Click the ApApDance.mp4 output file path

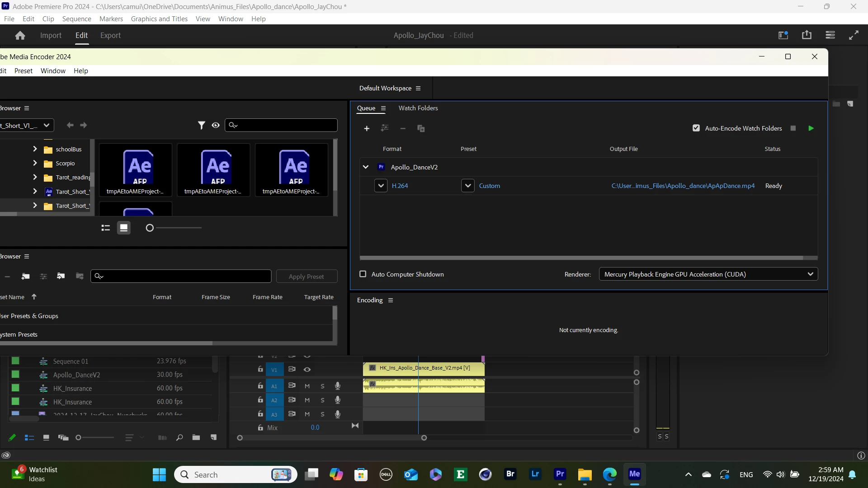coord(683,186)
